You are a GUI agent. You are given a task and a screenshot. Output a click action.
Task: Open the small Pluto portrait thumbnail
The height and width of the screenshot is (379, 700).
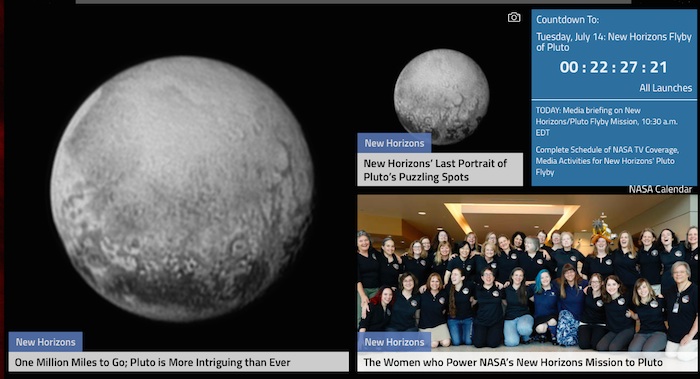coord(442,96)
